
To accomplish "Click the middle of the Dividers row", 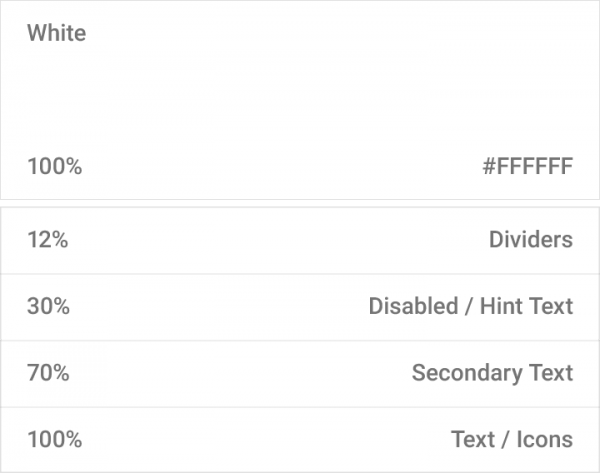I will [300, 240].
